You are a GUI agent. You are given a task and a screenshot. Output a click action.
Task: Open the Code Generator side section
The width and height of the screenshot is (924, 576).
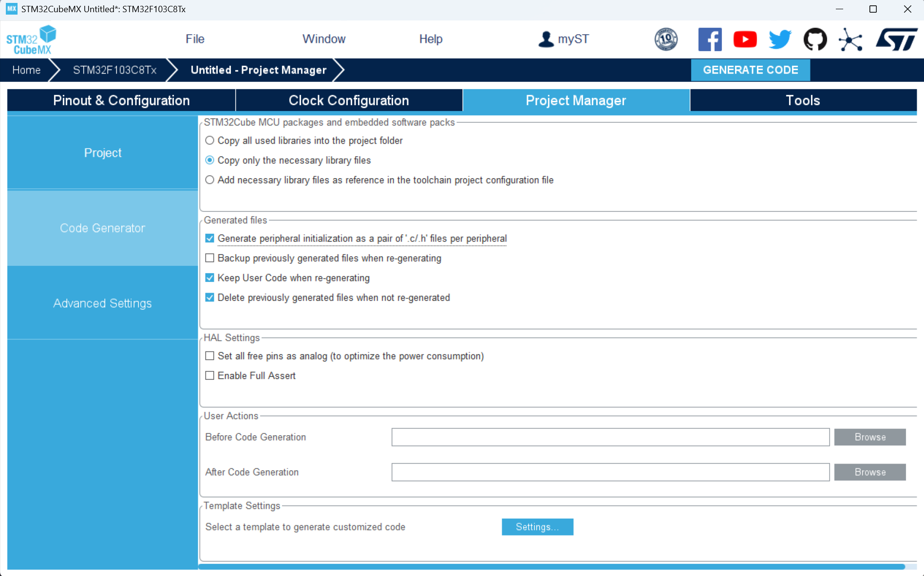click(102, 228)
